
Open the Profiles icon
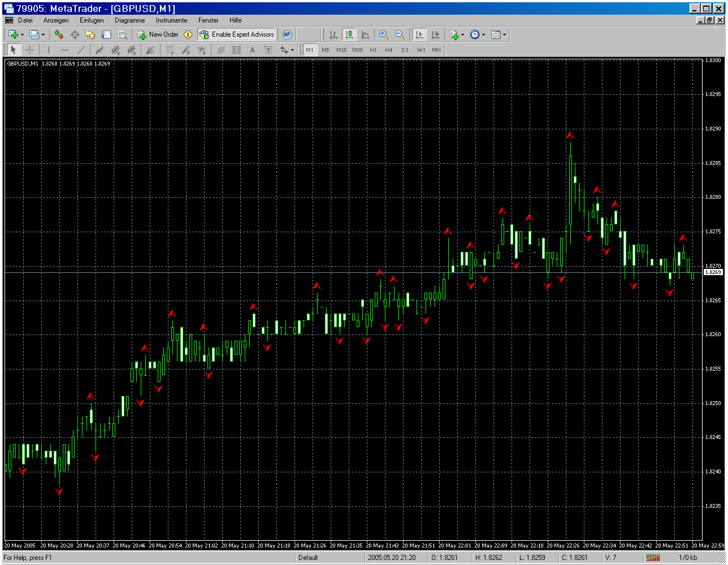pos(34,34)
